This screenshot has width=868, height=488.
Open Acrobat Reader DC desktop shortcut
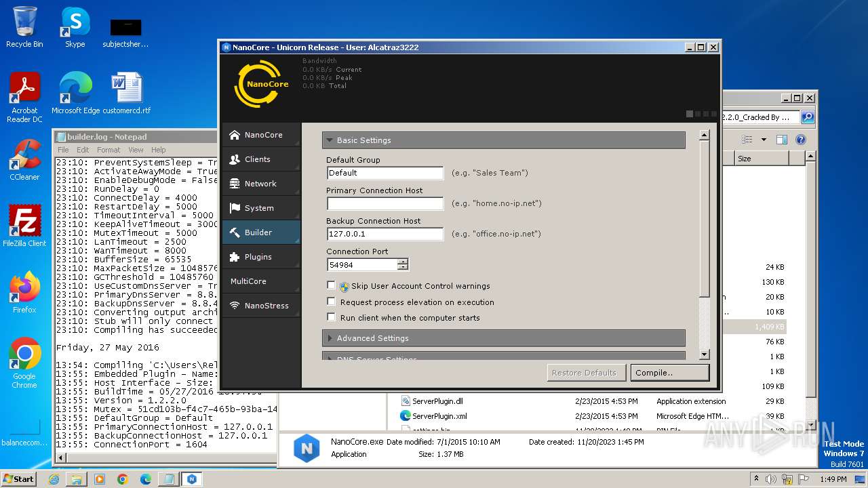[x=24, y=98]
